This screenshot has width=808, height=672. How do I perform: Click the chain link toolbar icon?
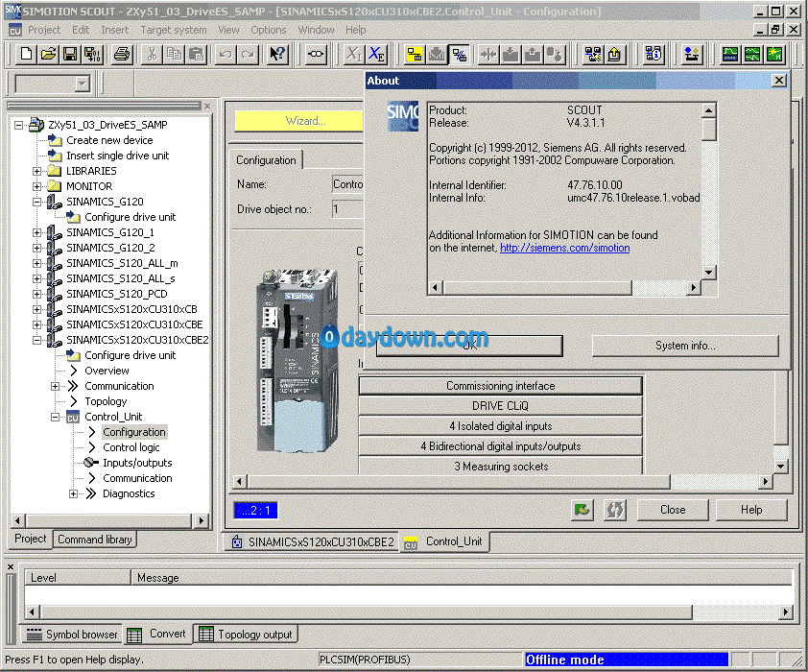[316, 54]
